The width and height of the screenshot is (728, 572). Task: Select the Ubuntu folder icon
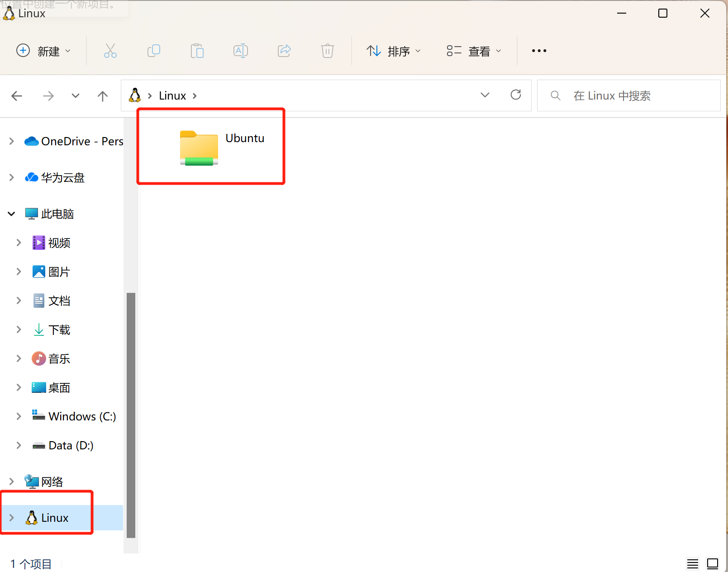pos(199,148)
